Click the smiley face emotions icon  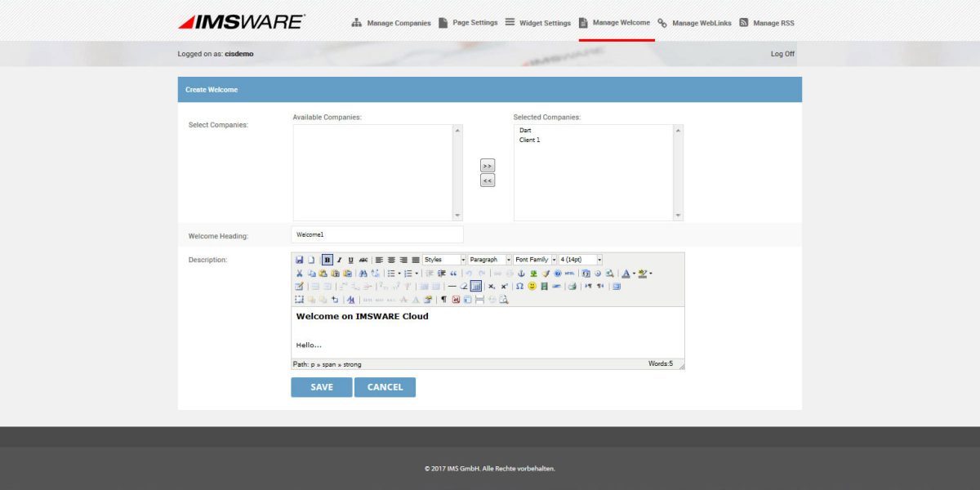(x=532, y=285)
